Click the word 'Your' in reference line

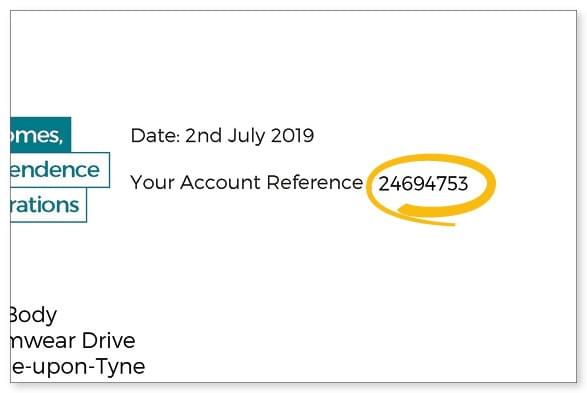[152, 183]
